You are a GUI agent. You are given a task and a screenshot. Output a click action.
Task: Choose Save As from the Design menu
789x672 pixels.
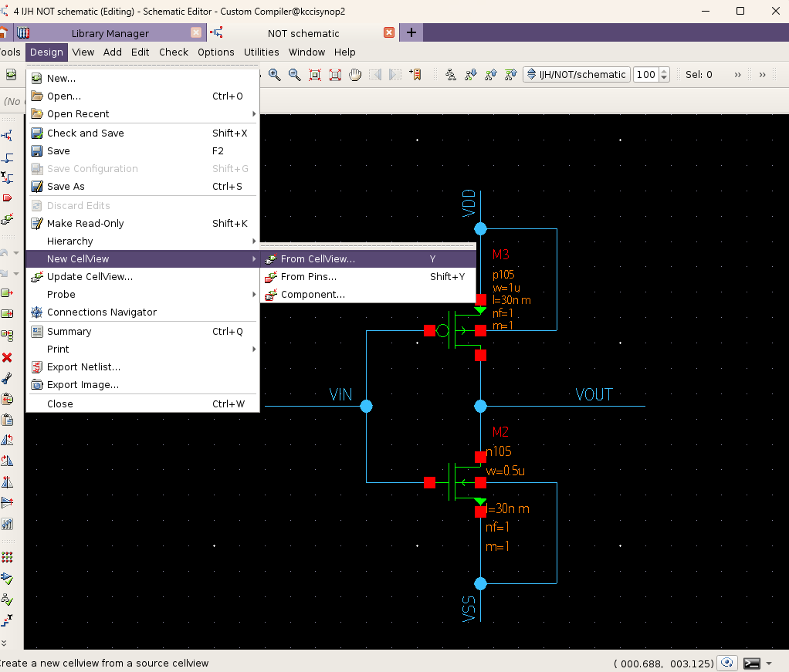(143, 187)
